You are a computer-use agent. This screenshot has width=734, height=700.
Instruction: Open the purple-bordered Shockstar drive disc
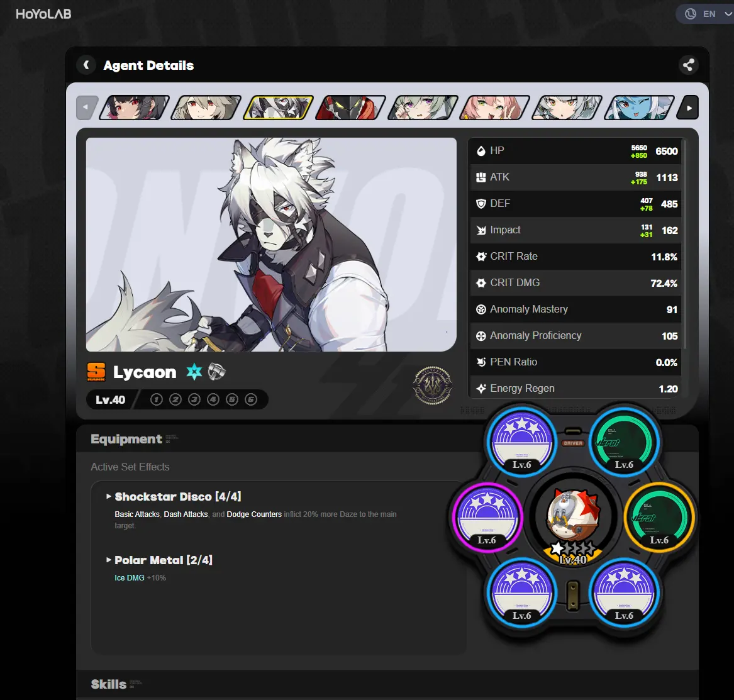coord(487,518)
